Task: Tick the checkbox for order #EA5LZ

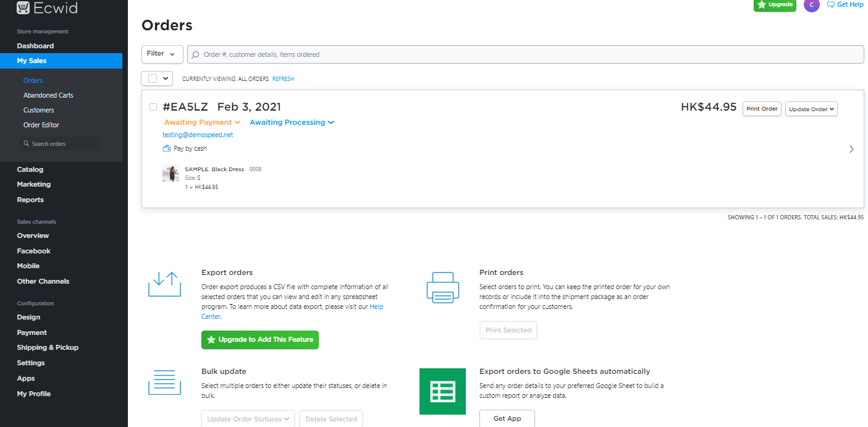Action: (153, 107)
